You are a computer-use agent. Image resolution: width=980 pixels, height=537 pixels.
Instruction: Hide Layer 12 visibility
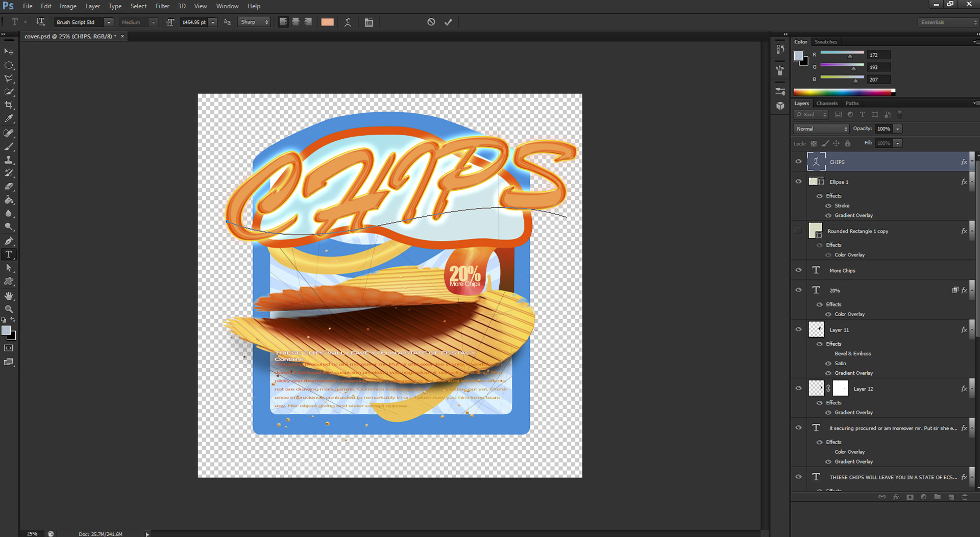coord(798,388)
